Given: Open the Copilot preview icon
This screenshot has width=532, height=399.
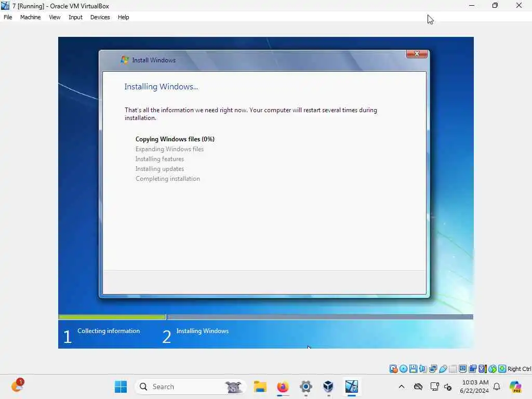Looking at the screenshot, I should (x=515, y=387).
